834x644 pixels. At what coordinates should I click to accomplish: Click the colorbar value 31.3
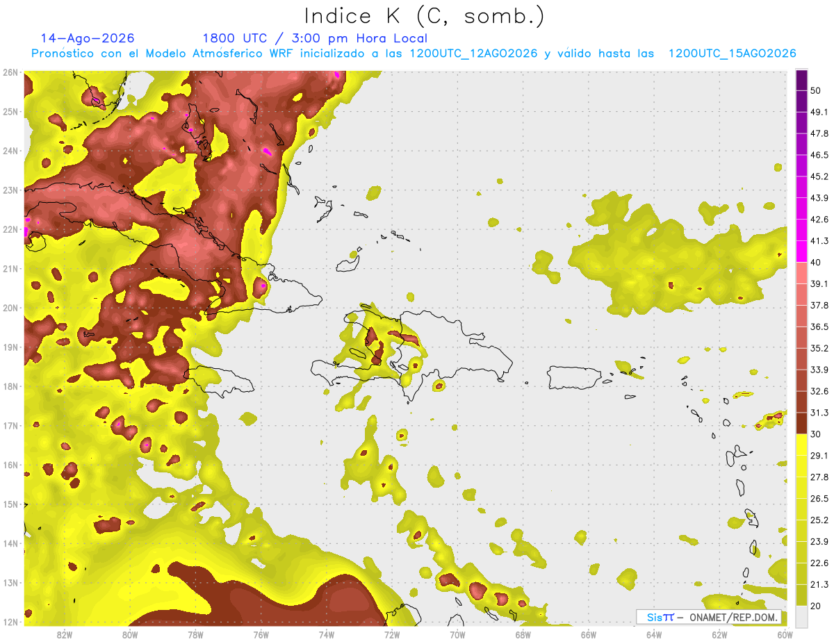click(819, 413)
